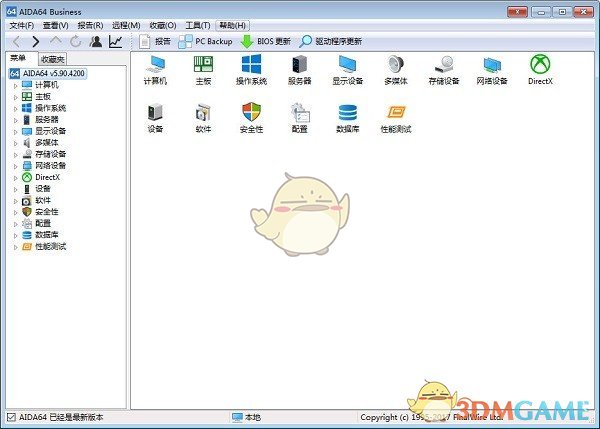The image size is (600, 429).
Task: Select AIDA64 v5.90.4200 root tree item
Action: tap(48, 73)
